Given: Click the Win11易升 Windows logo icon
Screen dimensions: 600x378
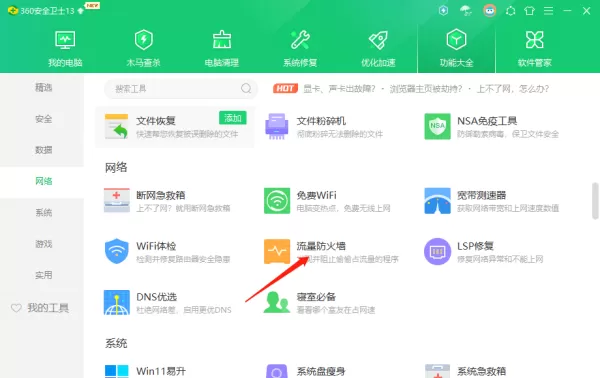Looking at the screenshot, I should [x=117, y=371].
